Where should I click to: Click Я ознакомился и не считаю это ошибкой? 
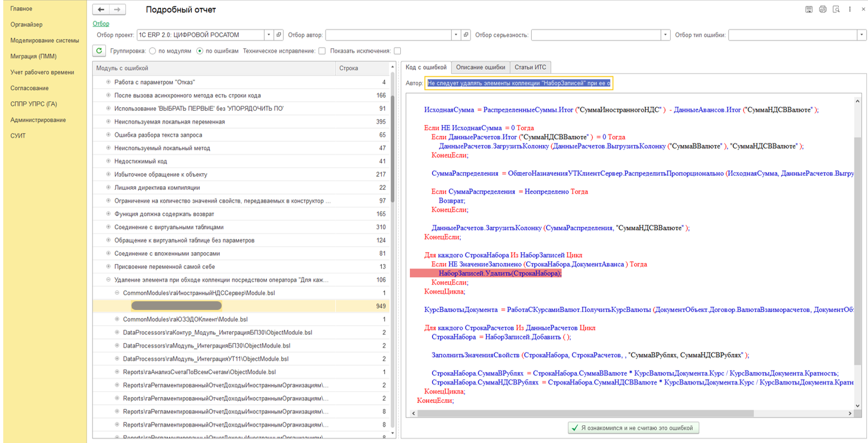pyautogui.click(x=633, y=428)
